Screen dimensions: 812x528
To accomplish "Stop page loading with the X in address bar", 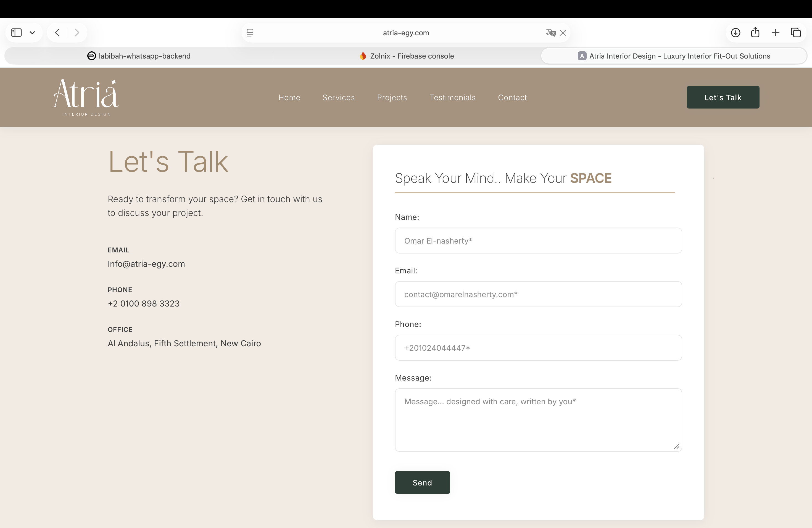I will coord(563,32).
